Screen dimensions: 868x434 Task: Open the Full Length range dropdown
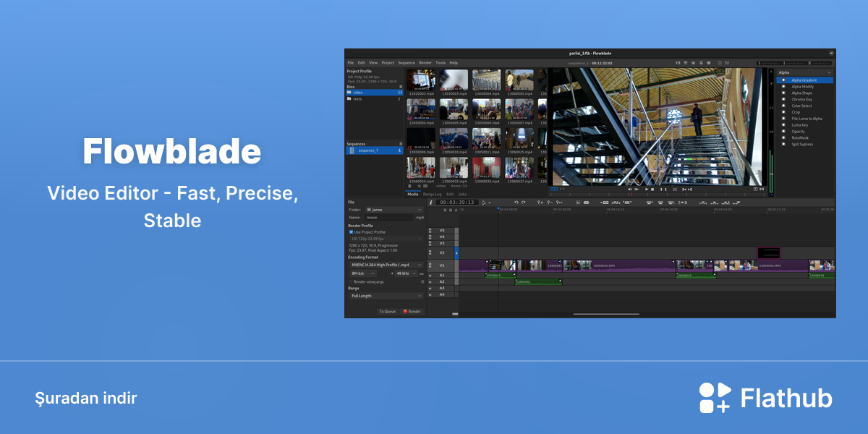pyautogui.click(x=386, y=296)
